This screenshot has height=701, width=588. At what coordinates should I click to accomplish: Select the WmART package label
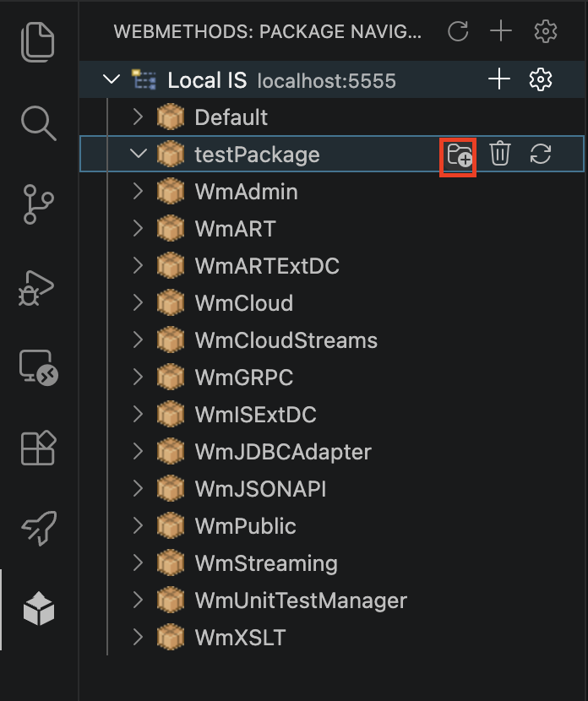click(235, 229)
